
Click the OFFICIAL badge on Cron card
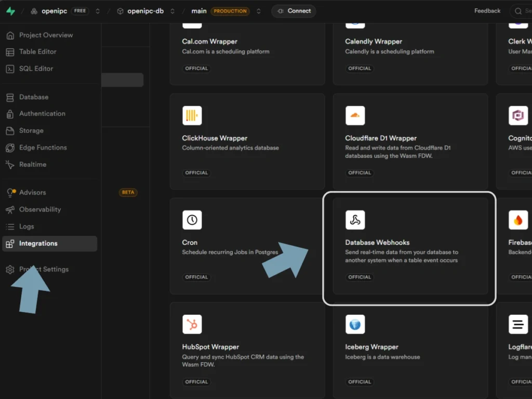tap(196, 277)
